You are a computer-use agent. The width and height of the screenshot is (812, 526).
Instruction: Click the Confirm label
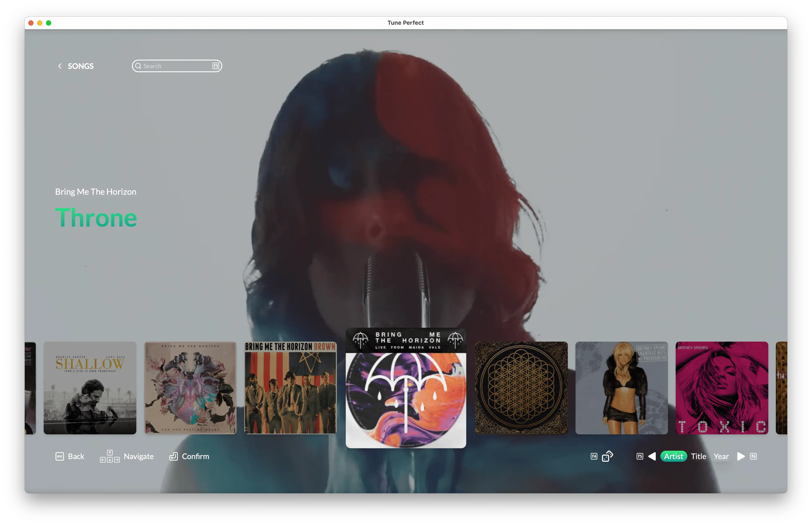(195, 456)
